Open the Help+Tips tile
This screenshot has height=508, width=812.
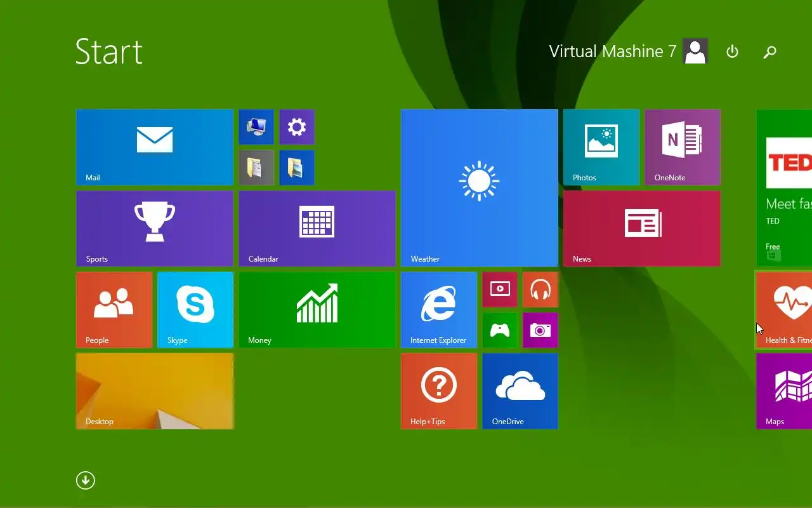pyautogui.click(x=439, y=391)
